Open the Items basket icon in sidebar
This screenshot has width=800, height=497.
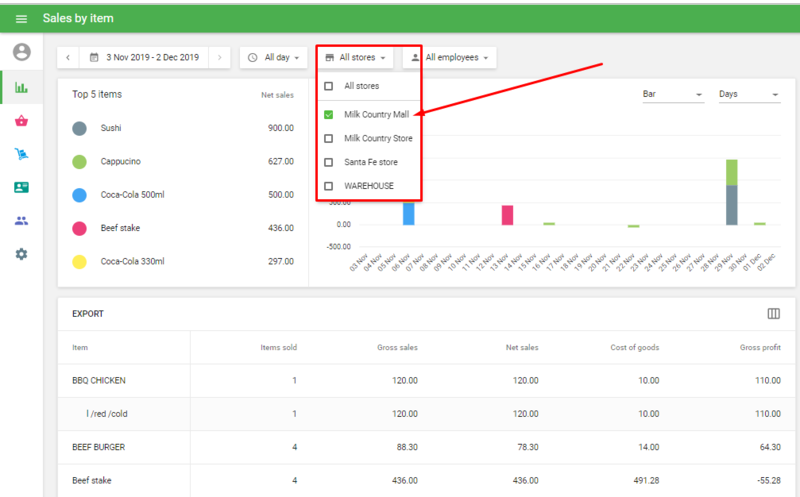pos(21,121)
